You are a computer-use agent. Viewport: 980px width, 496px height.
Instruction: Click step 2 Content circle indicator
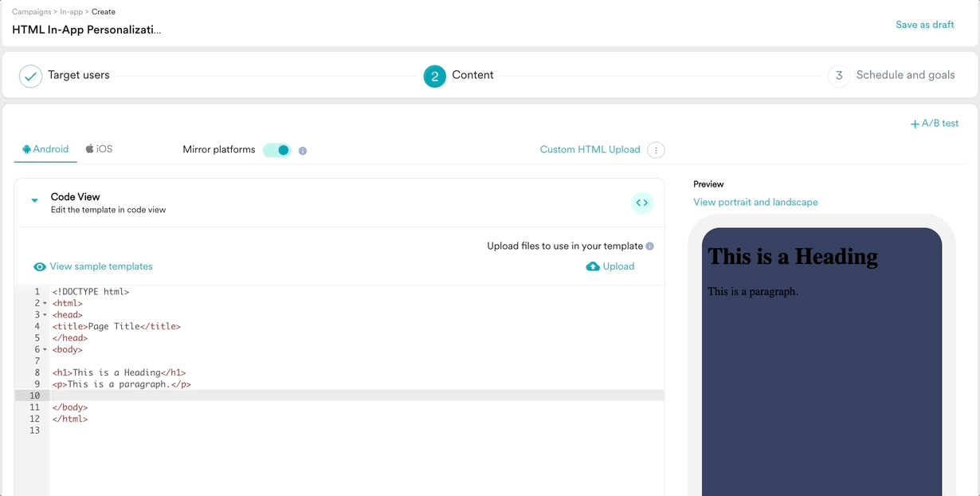point(434,75)
